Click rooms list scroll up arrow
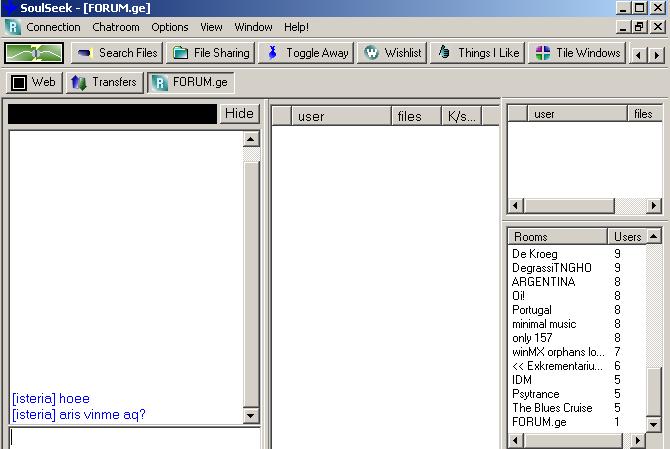670x449 pixels. point(654,236)
